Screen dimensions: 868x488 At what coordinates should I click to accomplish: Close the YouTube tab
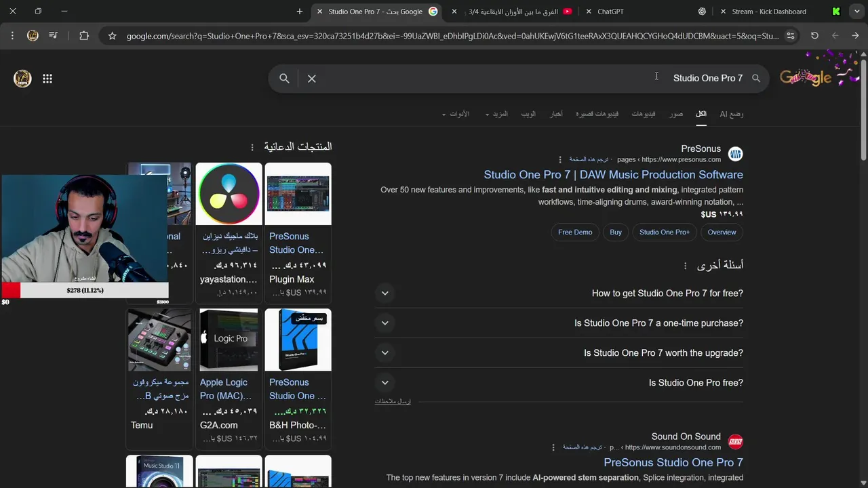454,12
